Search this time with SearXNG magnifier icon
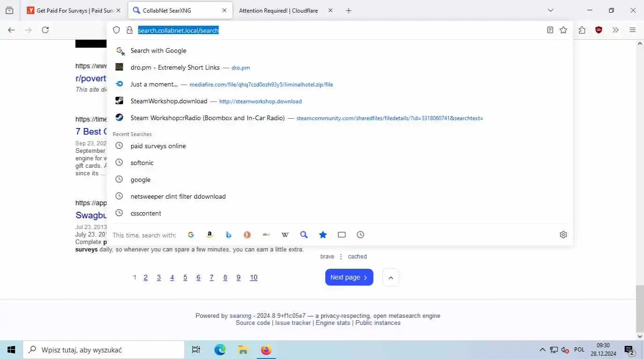644x359 pixels. pos(304,235)
